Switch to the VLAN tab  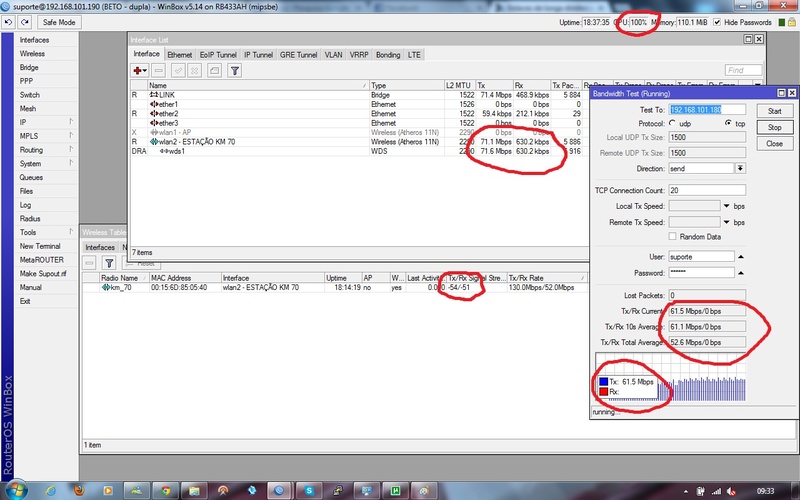(x=333, y=55)
